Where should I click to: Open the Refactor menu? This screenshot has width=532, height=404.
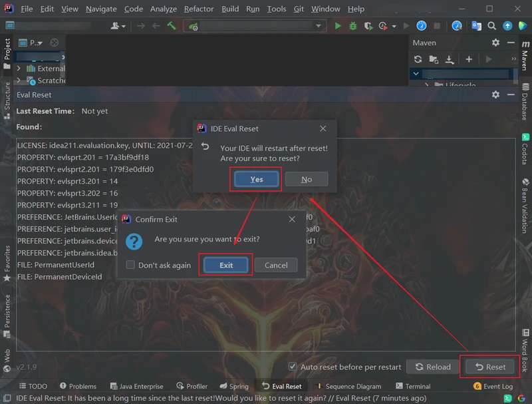point(199,9)
